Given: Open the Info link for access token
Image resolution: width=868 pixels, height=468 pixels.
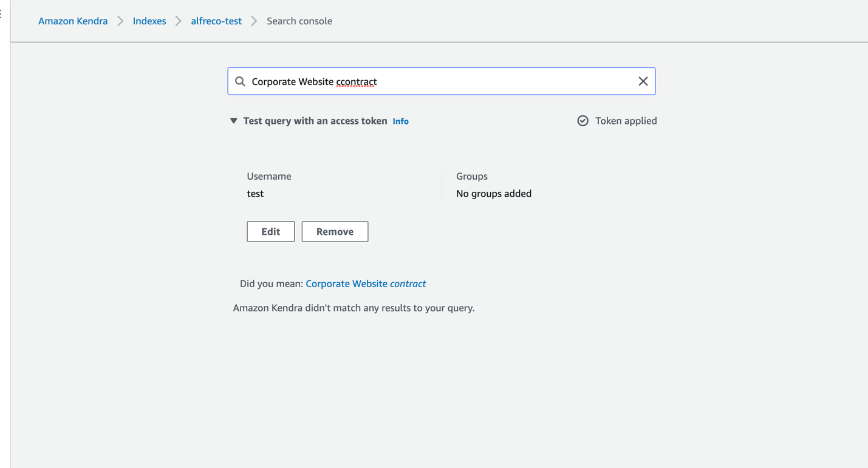Looking at the screenshot, I should pos(400,121).
